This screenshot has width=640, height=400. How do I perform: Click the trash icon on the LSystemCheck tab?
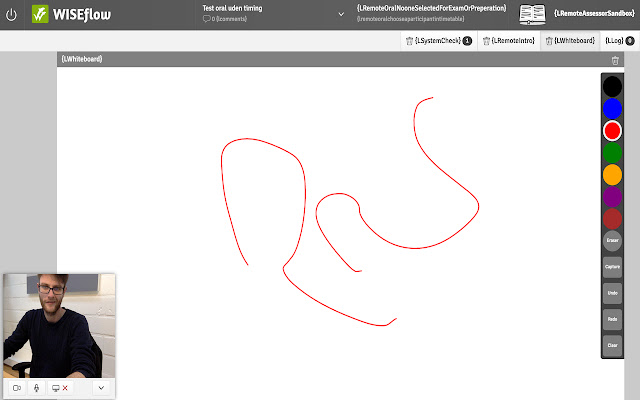pyautogui.click(x=409, y=41)
